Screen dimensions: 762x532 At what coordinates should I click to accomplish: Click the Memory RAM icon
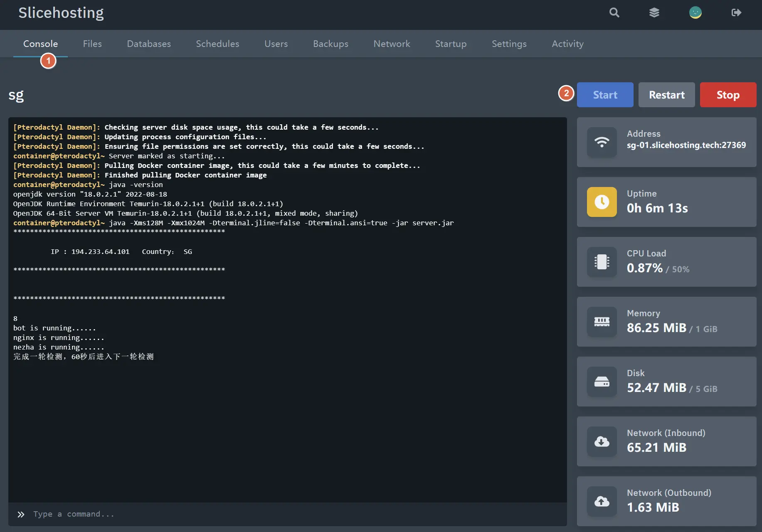point(602,322)
